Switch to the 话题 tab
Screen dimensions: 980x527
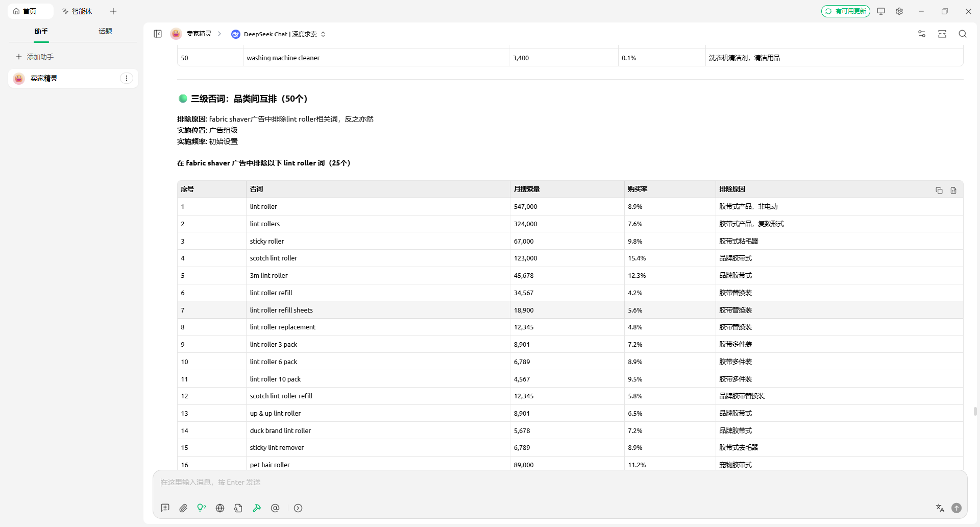(105, 32)
